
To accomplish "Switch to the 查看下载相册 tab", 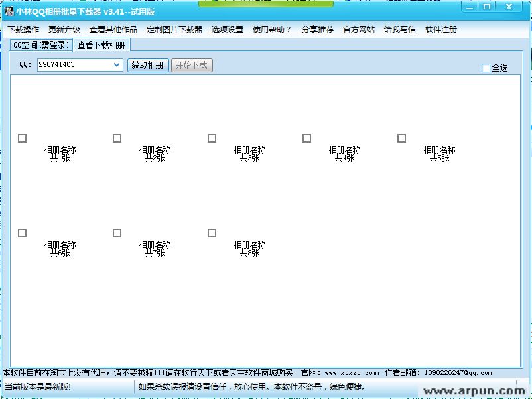I will pos(101,45).
